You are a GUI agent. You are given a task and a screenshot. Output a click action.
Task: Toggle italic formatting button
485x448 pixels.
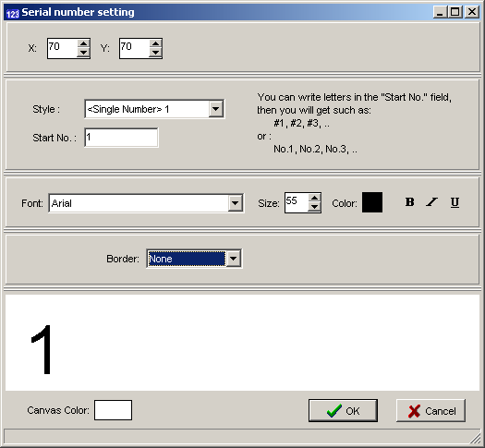click(x=431, y=202)
